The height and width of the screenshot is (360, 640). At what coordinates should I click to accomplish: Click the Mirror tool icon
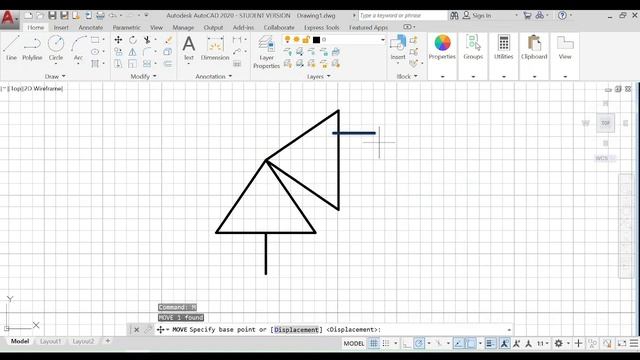click(x=133, y=52)
